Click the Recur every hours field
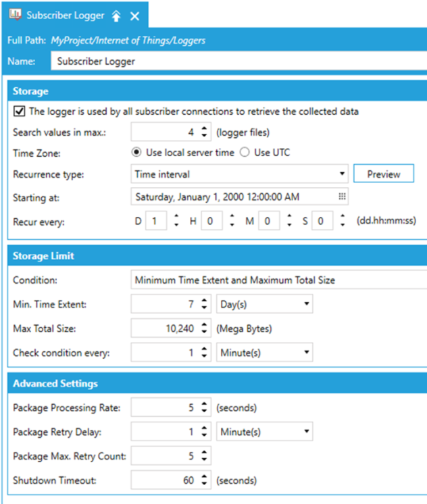427x504 pixels. [x=211, y=221]
